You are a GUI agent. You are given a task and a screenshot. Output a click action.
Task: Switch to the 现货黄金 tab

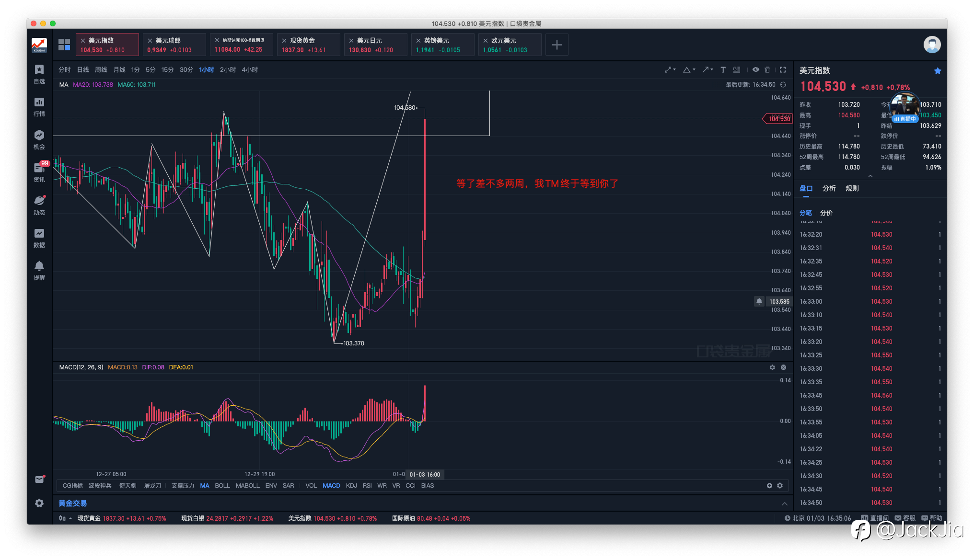pos(308,45)
